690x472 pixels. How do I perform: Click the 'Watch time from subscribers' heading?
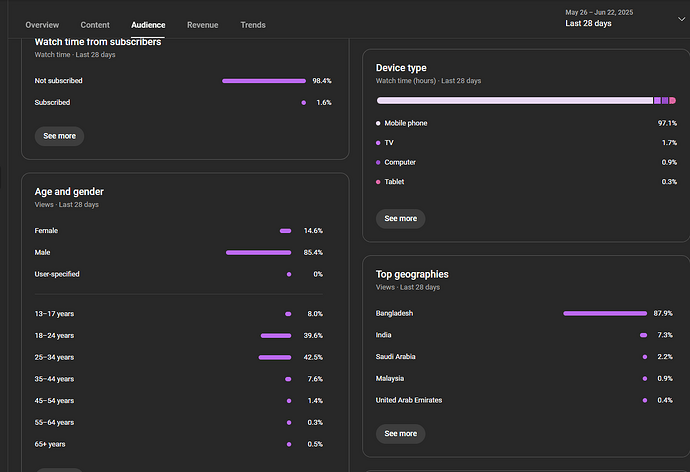coord(98,42)
